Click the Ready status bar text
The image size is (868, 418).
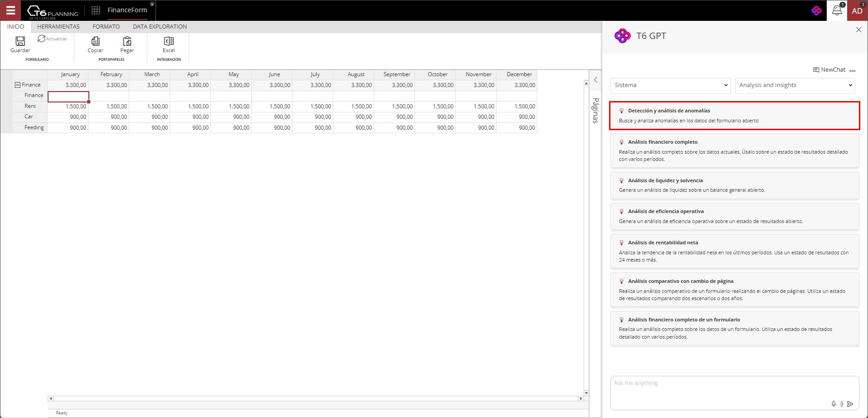[x=62, y=413]
